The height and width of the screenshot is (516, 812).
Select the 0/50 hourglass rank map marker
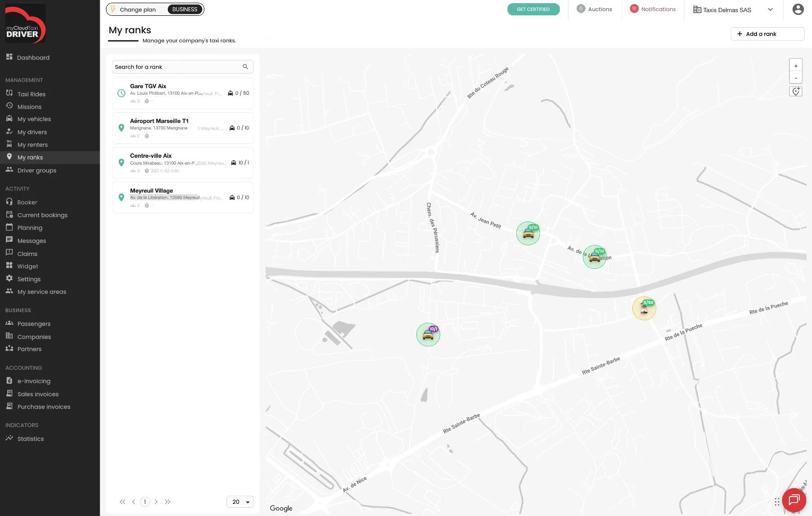click(x=644, y=308)
